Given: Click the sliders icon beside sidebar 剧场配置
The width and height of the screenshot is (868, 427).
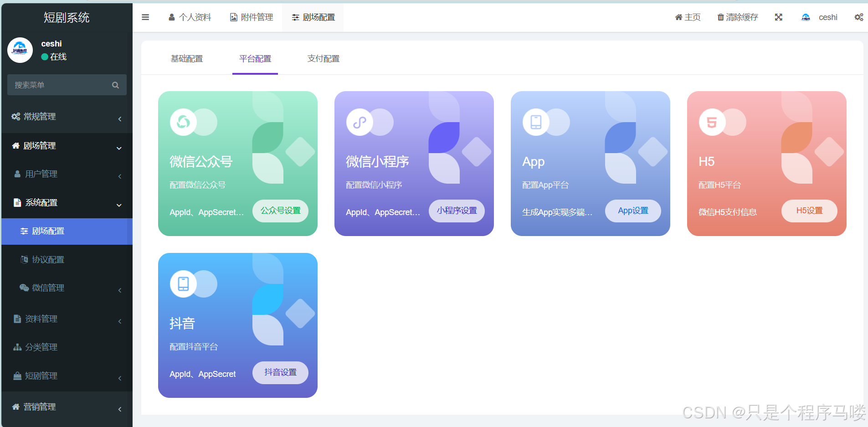Looking at the screenshot, I should (24, 232).
